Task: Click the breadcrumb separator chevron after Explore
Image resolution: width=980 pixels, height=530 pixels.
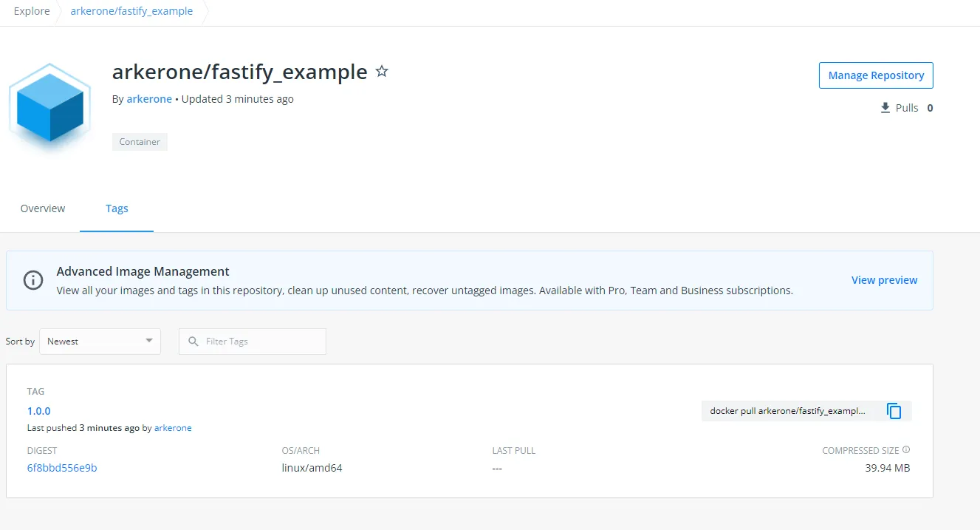Action: pyautogui.click(x=58, y=12)
